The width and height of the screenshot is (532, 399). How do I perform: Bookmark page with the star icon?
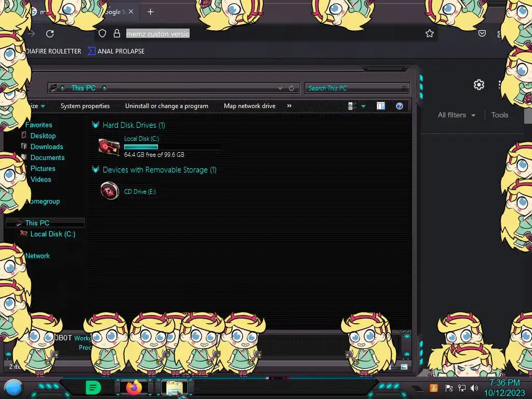430,33
